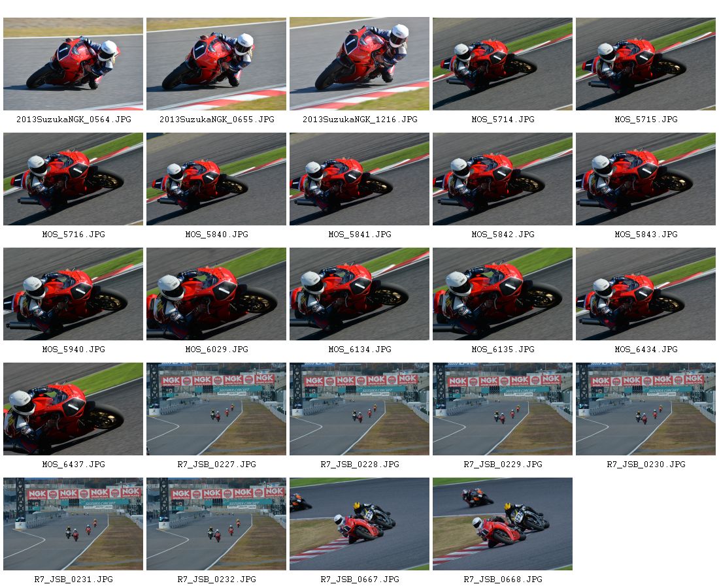Image resolution: width=719 pixels, height=588 pixels.
Task: Open the MOS_5940.JPG image
Action: [x=73, y=294]
